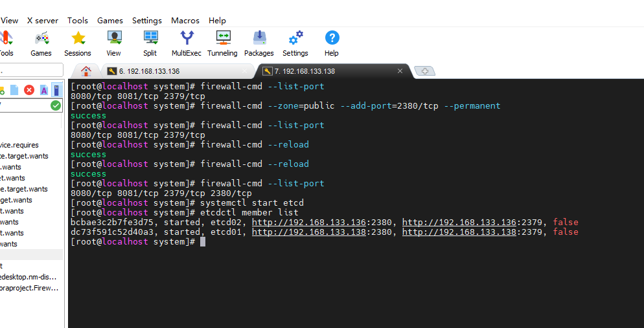The height and width of the screenshot is (328, 644).
Task: Click the Help question mark toolbar icon
Action: (332, 39)
